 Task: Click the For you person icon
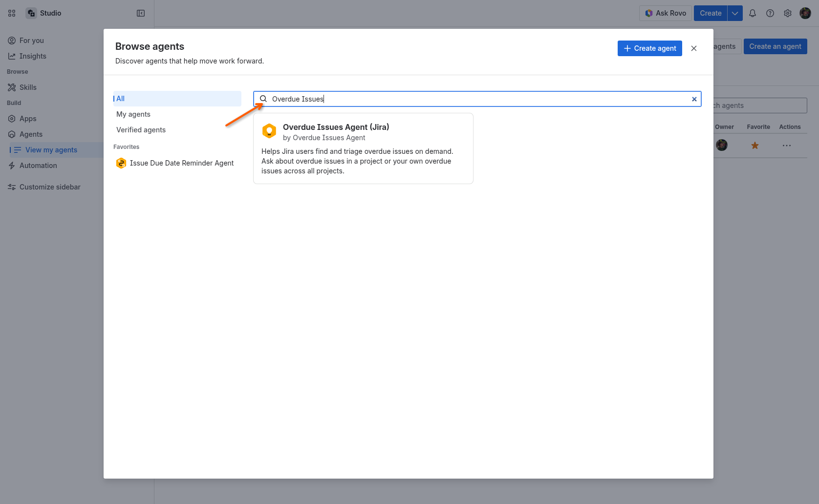click(x=12, y=41)
